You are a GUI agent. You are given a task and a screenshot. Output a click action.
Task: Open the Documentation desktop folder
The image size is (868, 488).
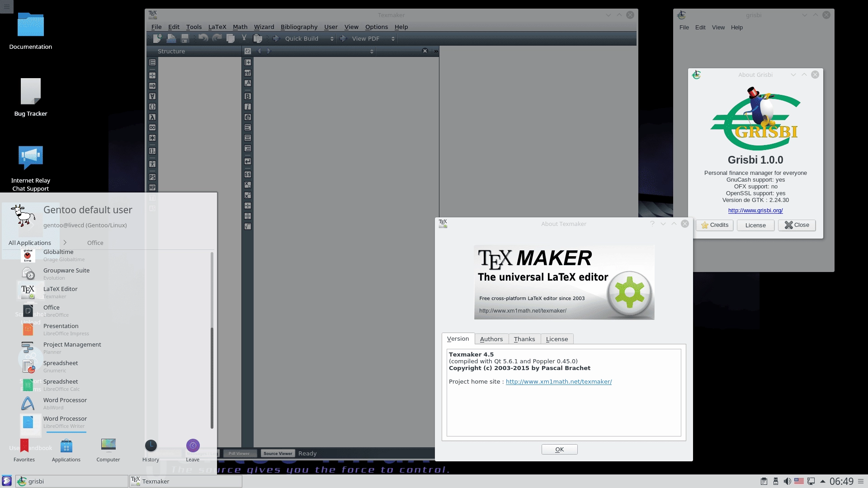31,31
